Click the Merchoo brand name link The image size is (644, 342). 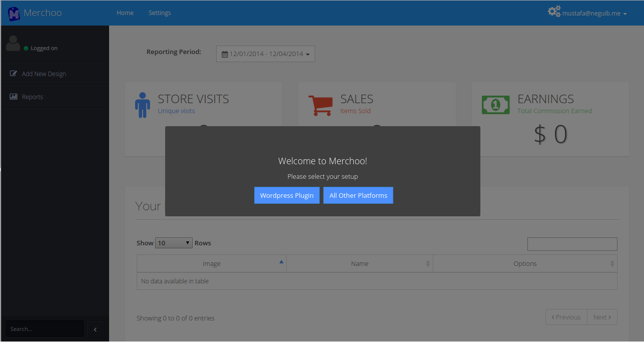pos(43,13)
